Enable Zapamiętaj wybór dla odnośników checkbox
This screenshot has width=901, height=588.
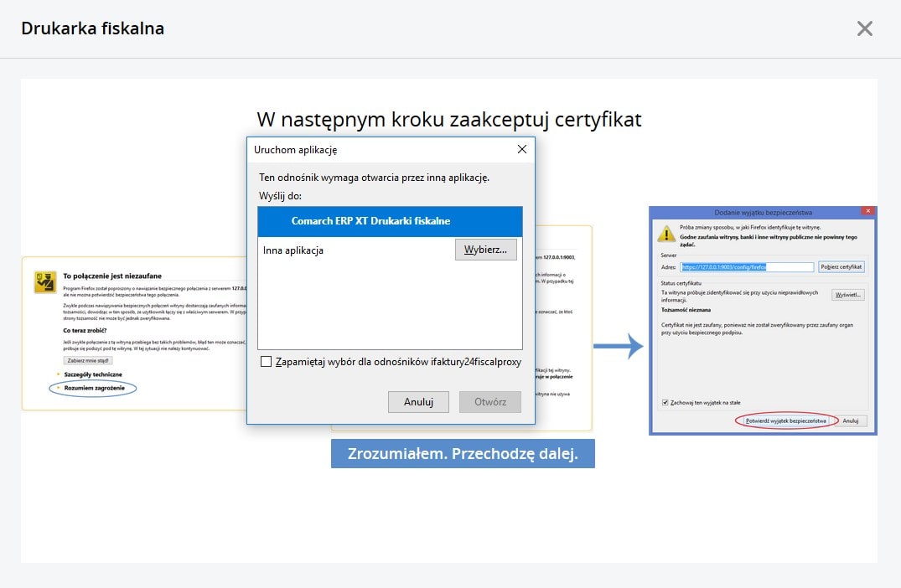267,362
